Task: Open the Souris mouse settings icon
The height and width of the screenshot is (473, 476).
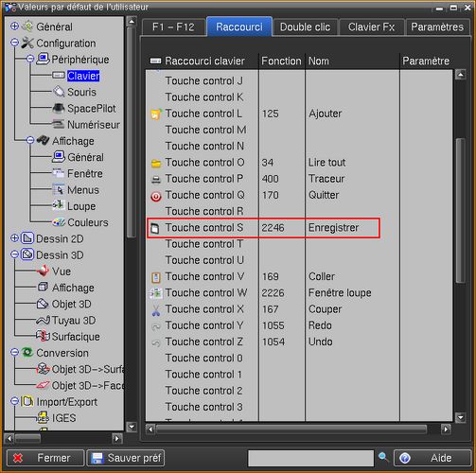Action: coord(59,92)
